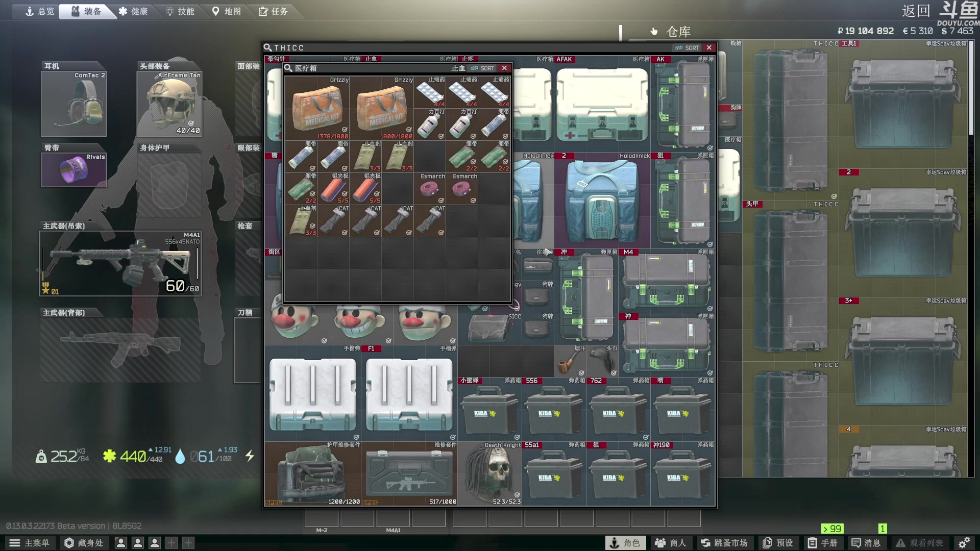Switch to the 健康 health tab

tap(133, 11)
